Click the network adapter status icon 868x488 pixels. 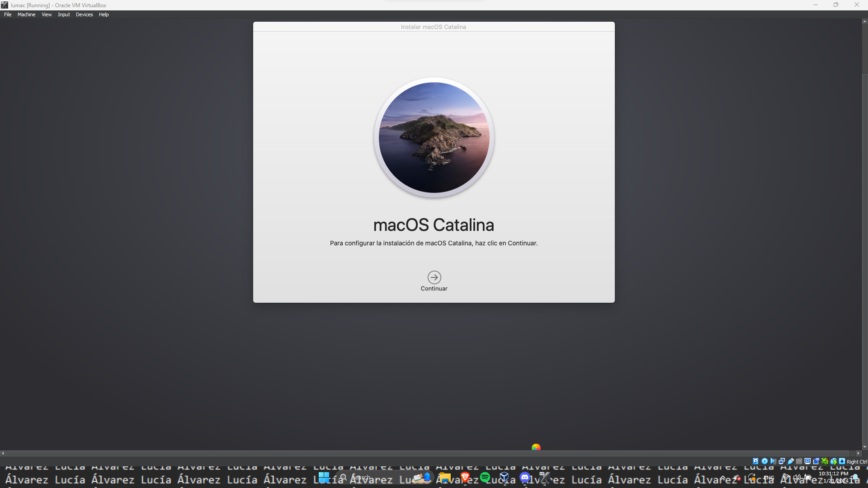[x=782, y=461]
